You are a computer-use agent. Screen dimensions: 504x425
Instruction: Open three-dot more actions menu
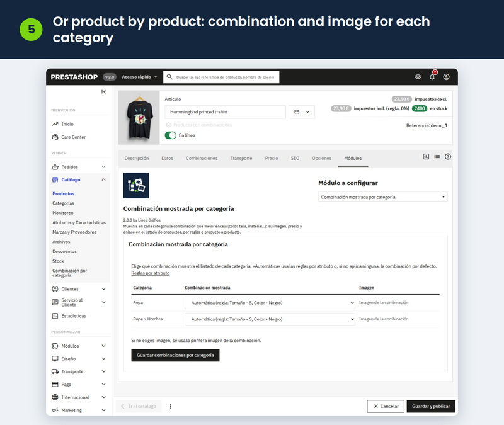pos(170,406)
